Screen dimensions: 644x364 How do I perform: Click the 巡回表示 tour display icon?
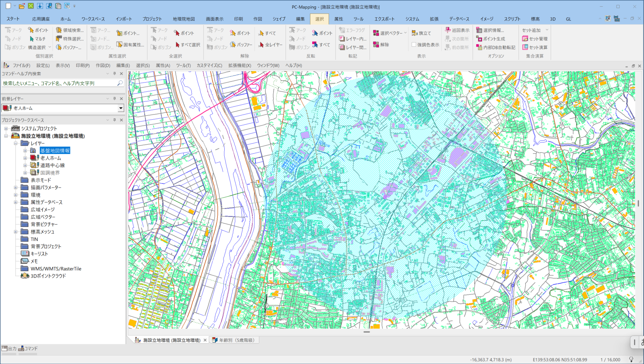click(x=448, y=30)
